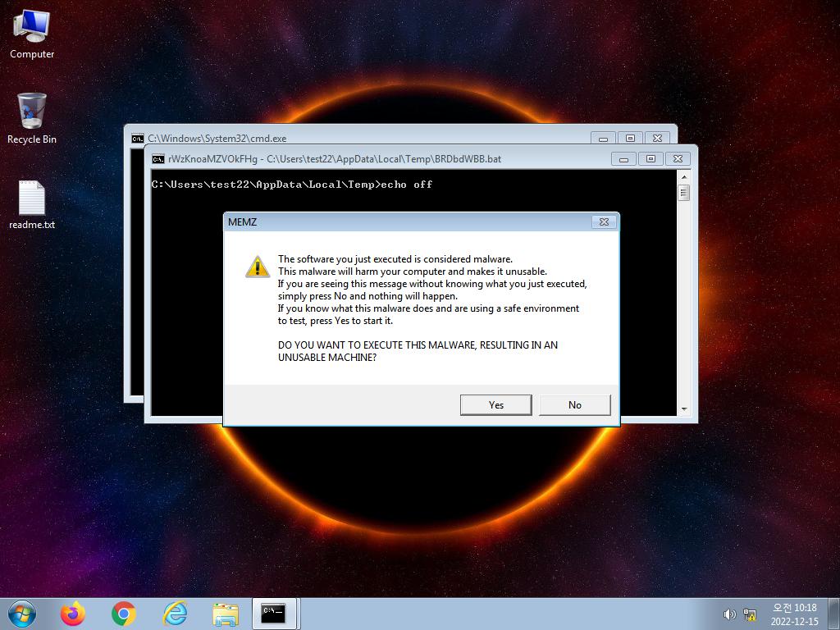Click the yellow warning icon in MEMZ dialog
Image resolution: width=840 pixels, height=630 pixels.
(x=258, y=267)
